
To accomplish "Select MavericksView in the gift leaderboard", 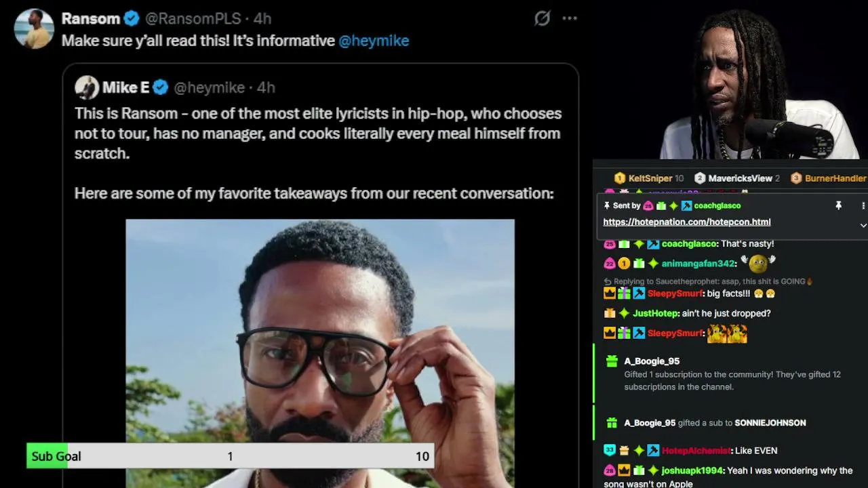I will pyautogui.click(x=740, y=178).
